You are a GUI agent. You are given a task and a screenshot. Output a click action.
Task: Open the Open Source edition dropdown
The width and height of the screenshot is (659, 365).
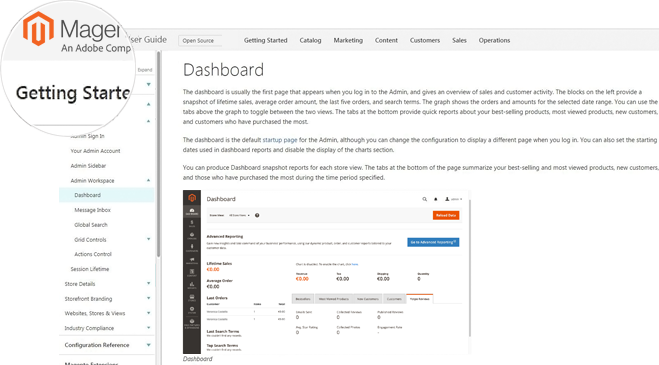click(200, 40)
